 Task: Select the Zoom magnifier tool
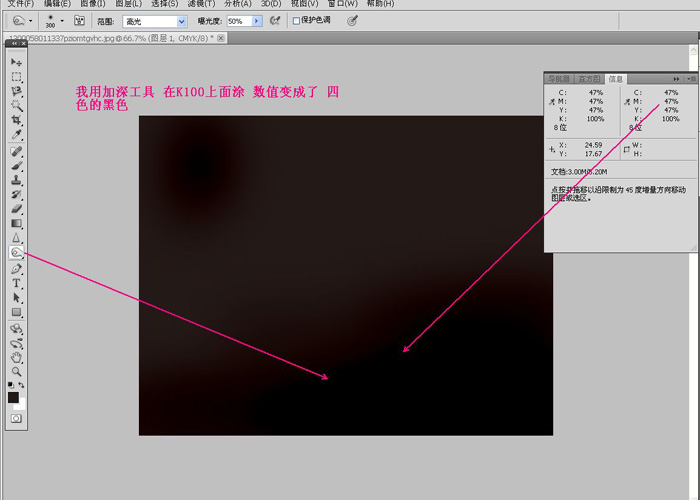tap(16, 372)
